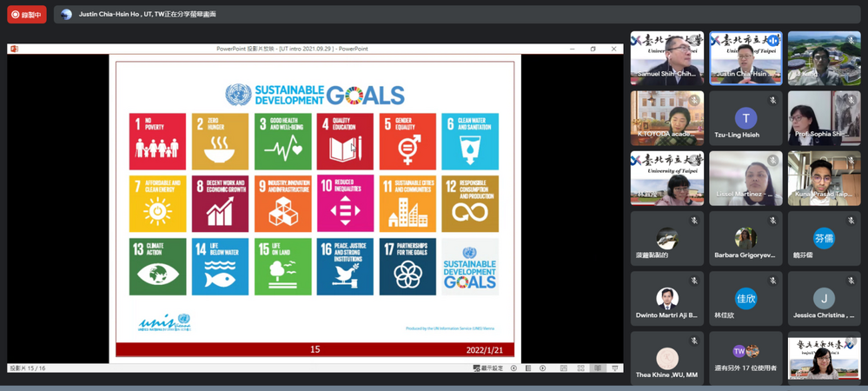Click Thea Khine's round avatar

point(667,358)
